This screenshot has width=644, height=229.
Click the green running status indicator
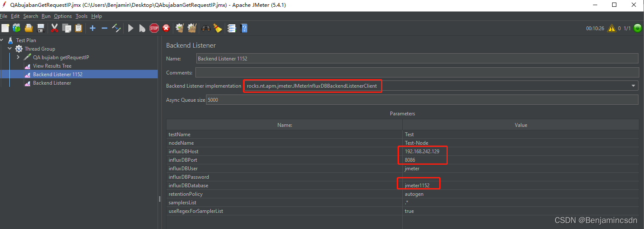click(x=638, y=28)
